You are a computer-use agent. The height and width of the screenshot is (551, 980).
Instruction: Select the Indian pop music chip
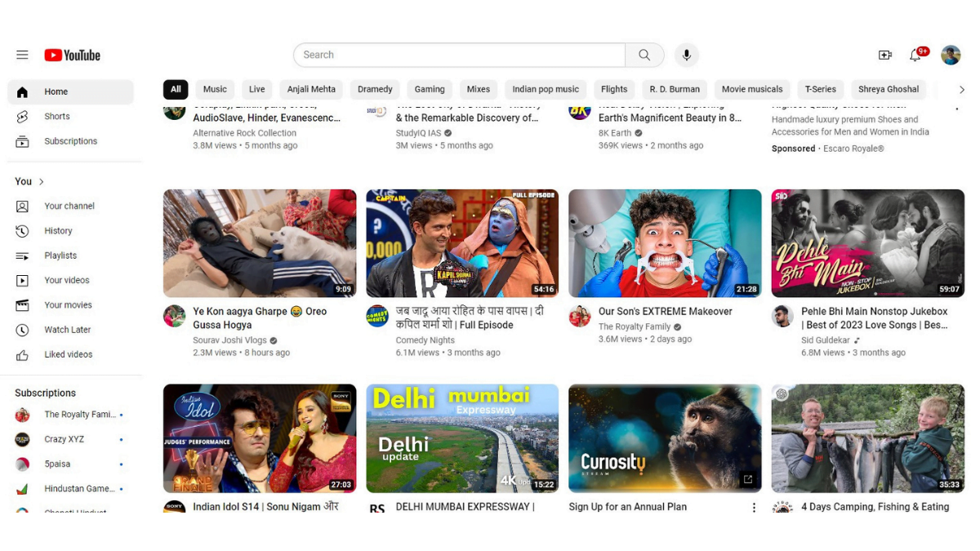point(546,90)
